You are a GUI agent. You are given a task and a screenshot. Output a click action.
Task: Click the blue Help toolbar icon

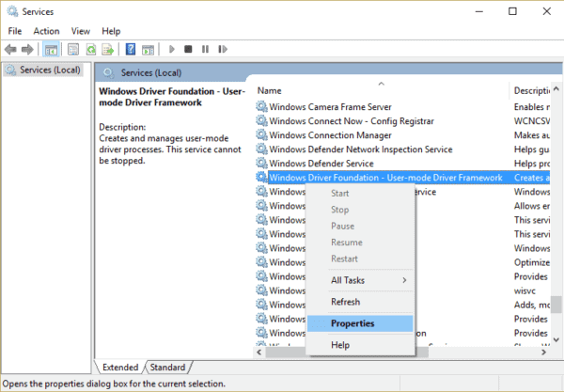(131, 49)
